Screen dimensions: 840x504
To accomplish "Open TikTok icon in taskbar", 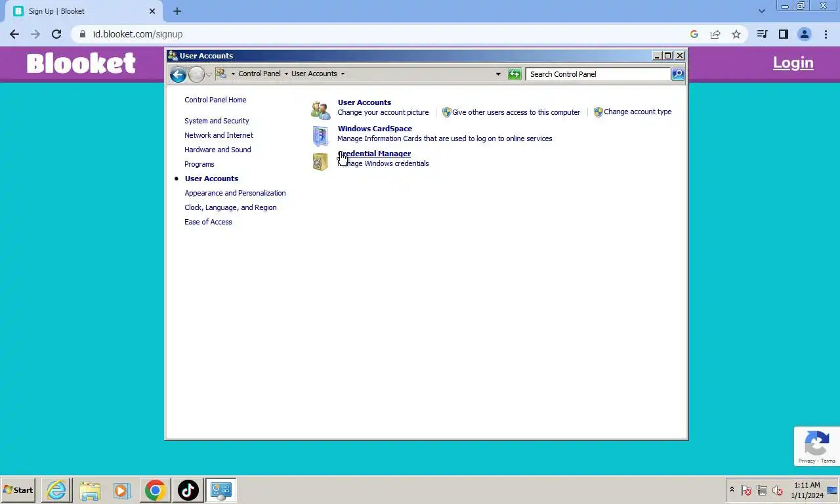I will [188, 490].
